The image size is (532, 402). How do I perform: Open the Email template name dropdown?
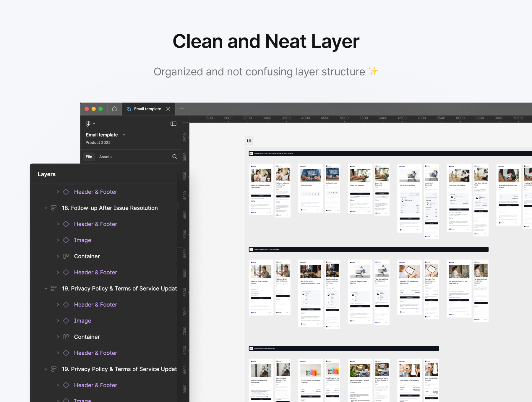pos(124,135)
